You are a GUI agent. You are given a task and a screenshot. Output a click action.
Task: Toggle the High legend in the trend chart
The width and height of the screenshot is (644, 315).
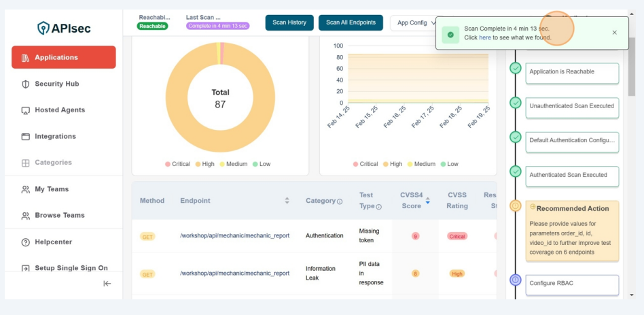pos(392,164)
